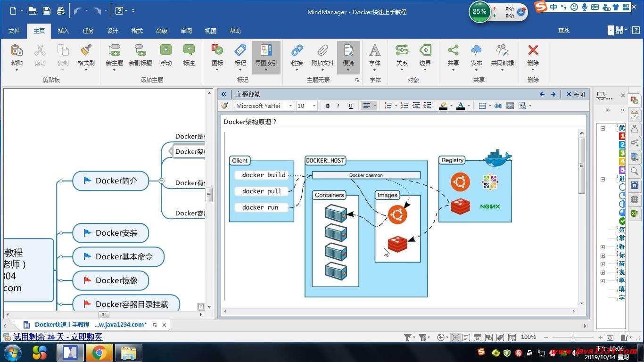Select the green checkmark progress marker
Viewport: 644px width, 362px height.
tap(622, 221)
